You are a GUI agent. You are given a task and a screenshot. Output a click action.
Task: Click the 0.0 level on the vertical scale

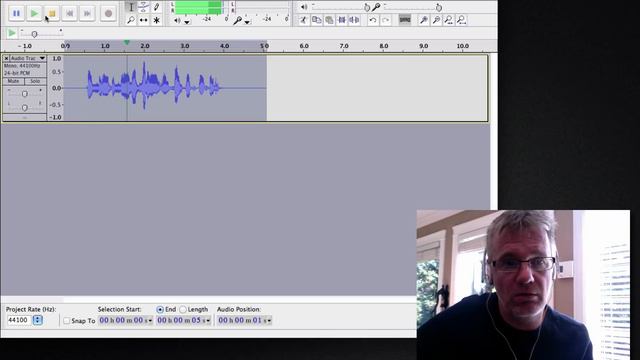[57, 88]
